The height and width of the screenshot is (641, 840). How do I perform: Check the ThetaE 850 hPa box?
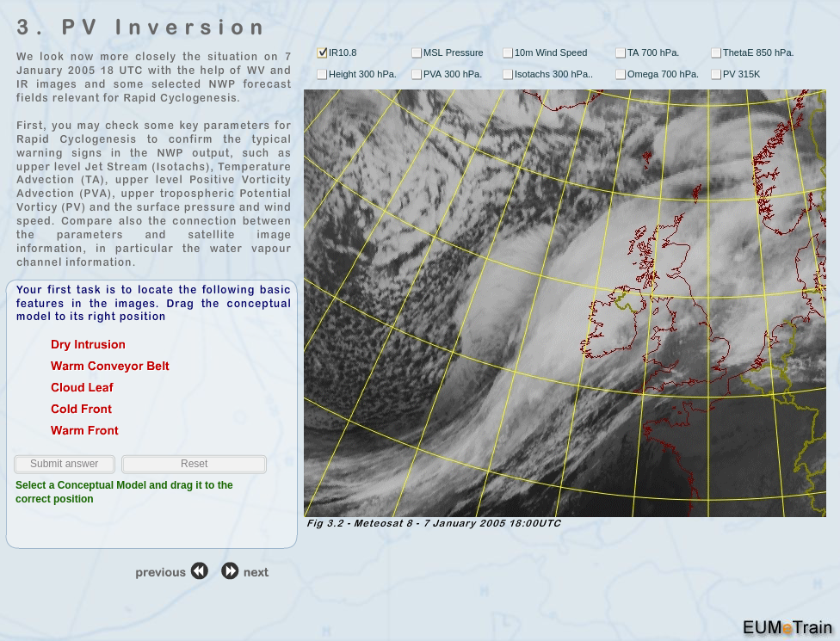pos(716,52)
